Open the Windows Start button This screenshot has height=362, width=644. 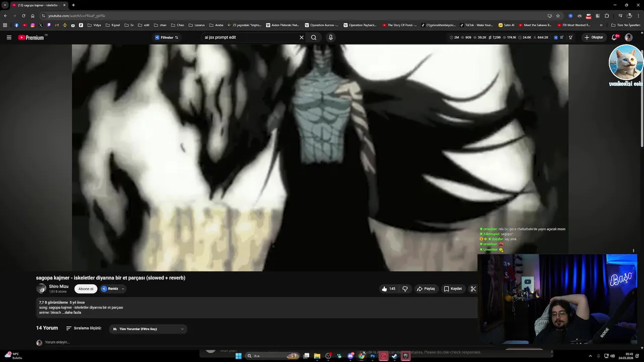[x=238, y=356]
